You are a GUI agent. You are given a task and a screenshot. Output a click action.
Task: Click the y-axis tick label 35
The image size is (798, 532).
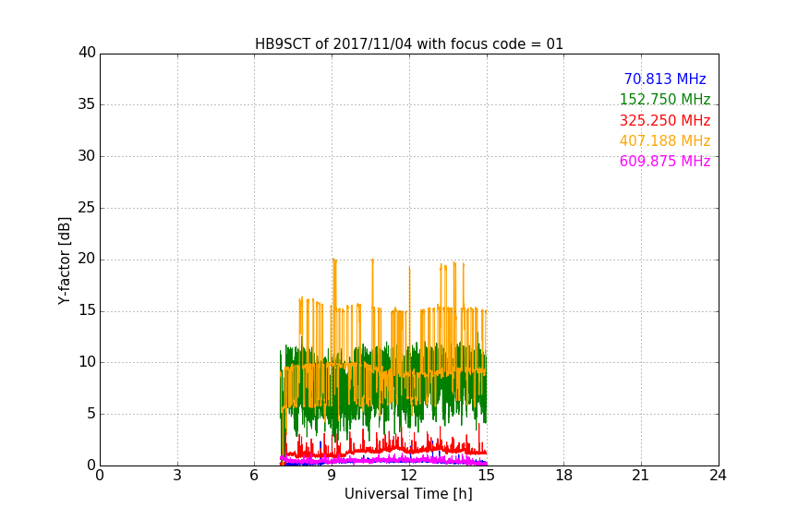(x=87, y=104)
